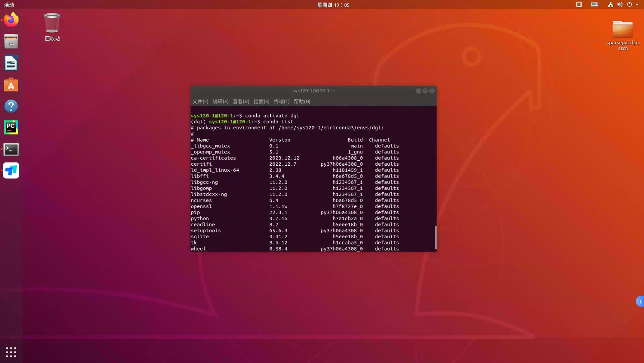Open the Trash desktop icon
This screenshot has width=644, height=363.
pos(52,27)
